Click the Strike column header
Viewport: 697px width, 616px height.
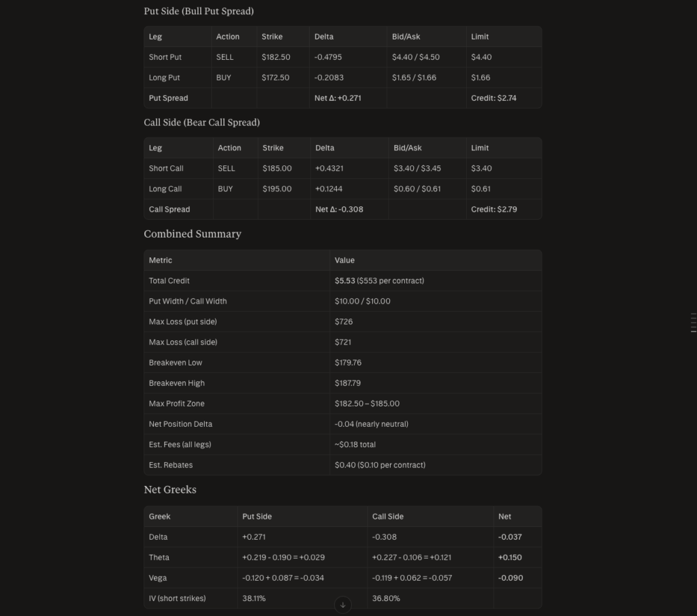point(273,36)
